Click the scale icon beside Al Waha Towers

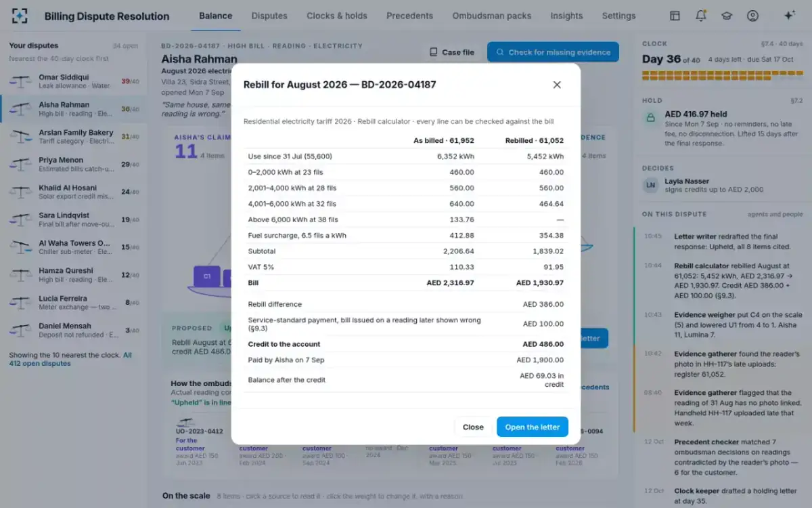(20, 248)
